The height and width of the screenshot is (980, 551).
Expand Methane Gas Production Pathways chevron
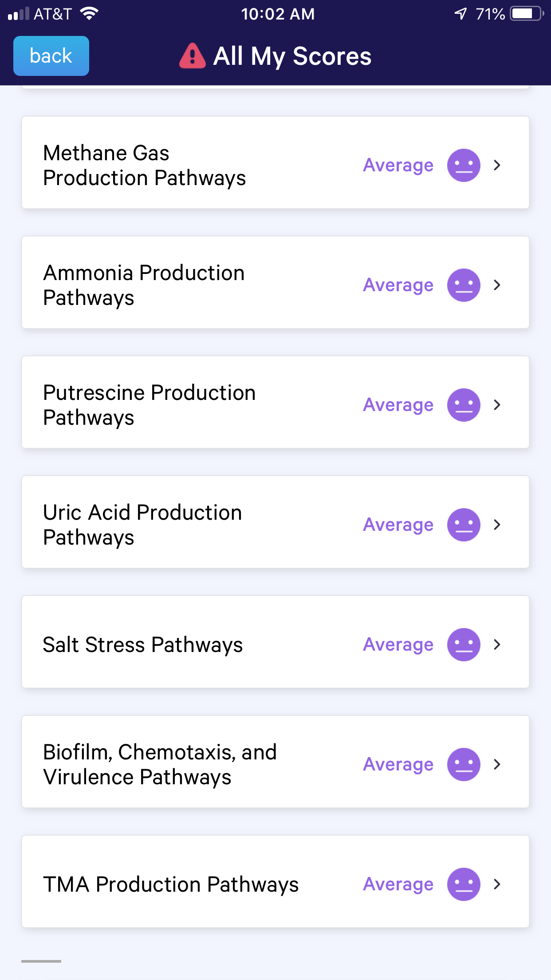(x=497, y=165)
